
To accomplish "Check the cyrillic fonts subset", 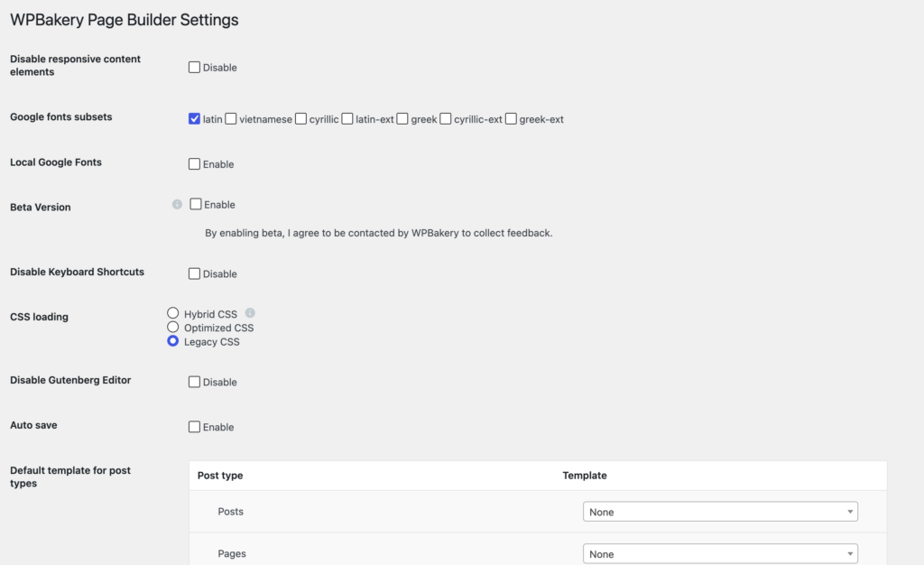I will tap(300, 118).
